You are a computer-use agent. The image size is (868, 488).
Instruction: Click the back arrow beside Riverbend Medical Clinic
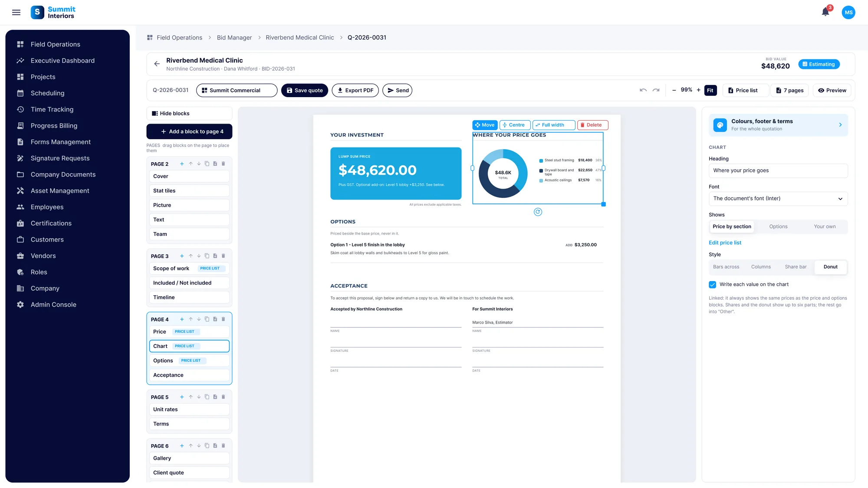pos(157,64)
